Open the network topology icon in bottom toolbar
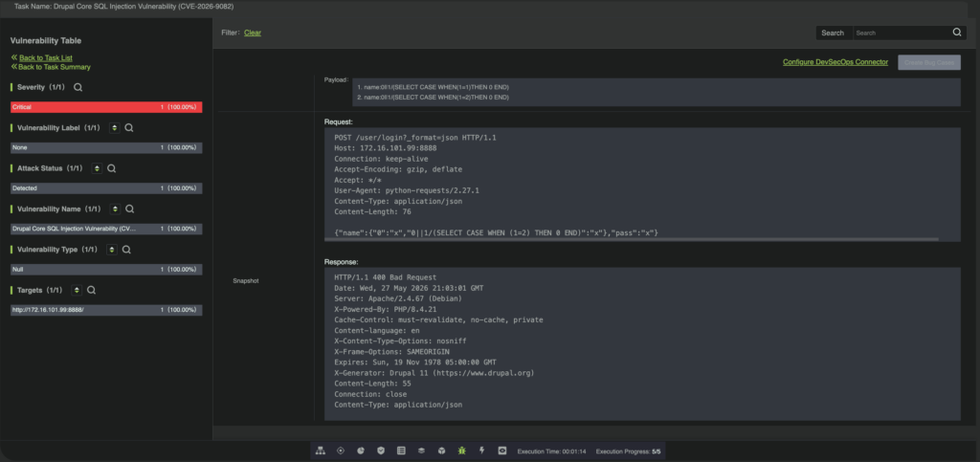 320,451
